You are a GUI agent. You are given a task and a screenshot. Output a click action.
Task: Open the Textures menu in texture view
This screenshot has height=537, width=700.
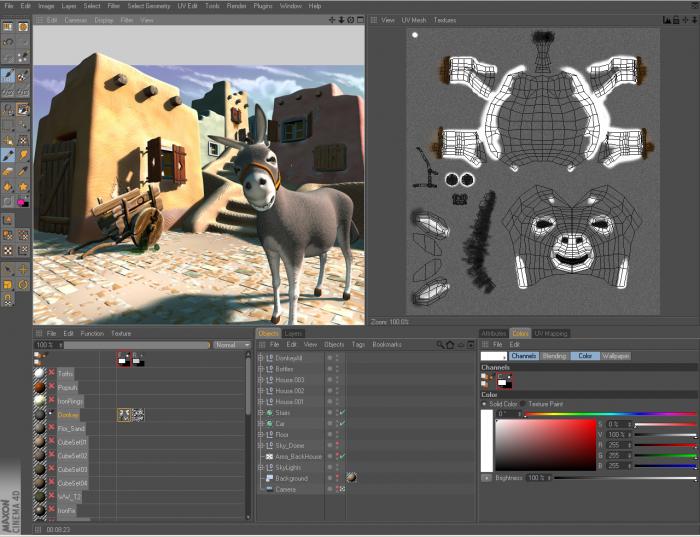point(445,20)
